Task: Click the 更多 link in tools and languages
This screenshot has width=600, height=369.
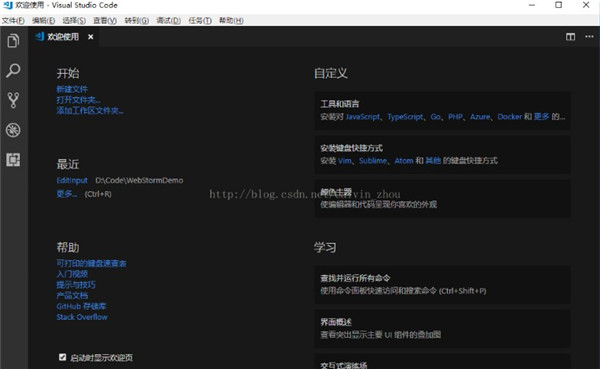Action: pyautogui.click(x=541, y=117)
